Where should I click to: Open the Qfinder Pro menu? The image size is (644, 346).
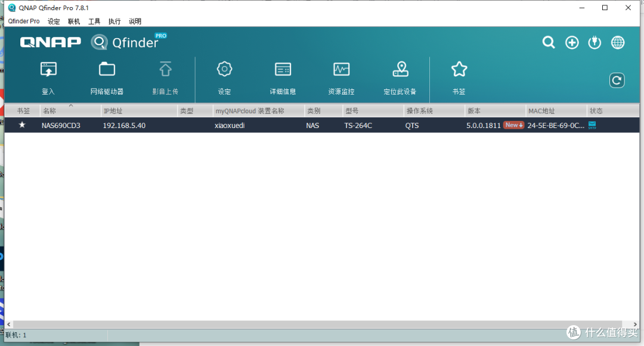click(x=24, y=21)
